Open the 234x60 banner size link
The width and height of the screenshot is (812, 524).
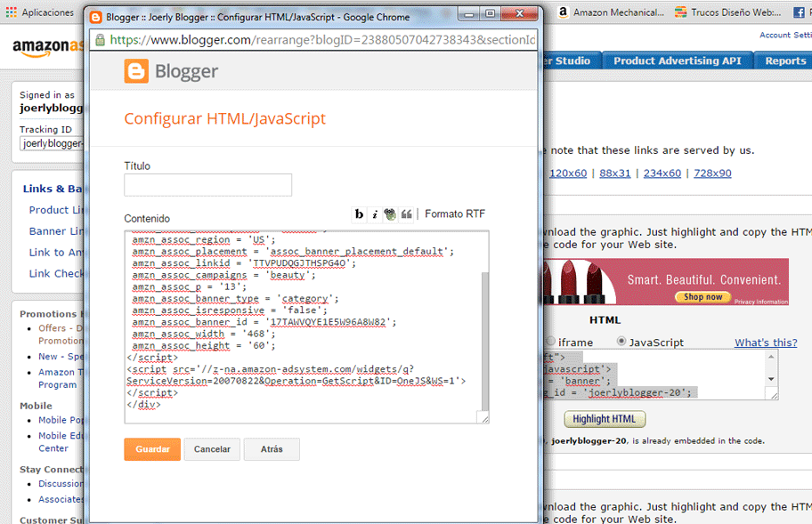662,173
